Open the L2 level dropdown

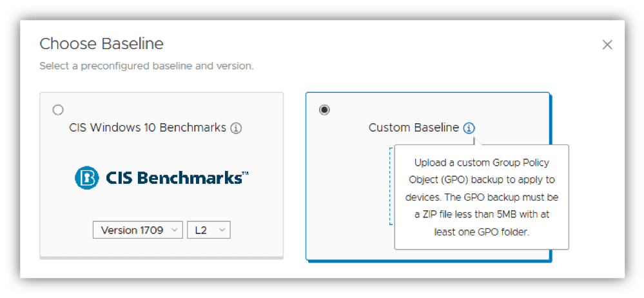pyautogui.click(x=208, y=230)
